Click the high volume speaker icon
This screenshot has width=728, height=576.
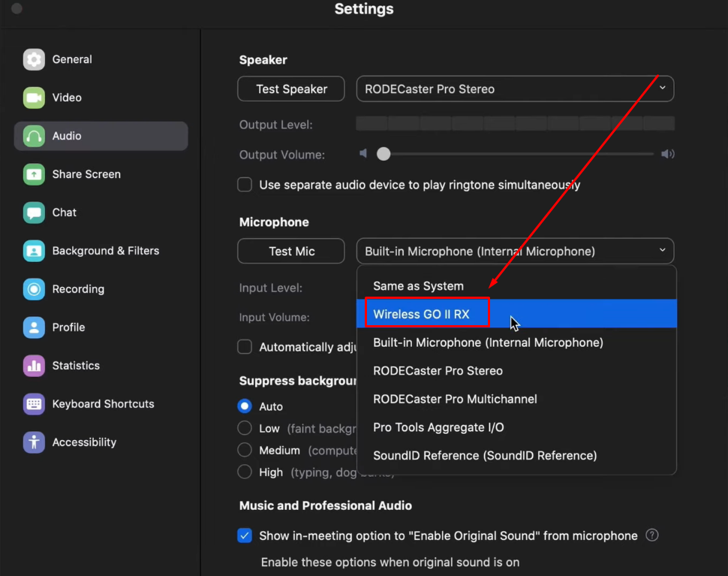(x=668, y=154)
